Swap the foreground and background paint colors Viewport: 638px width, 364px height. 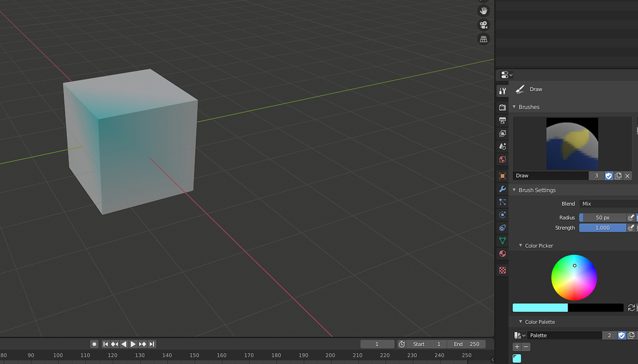tap(630, 307)
